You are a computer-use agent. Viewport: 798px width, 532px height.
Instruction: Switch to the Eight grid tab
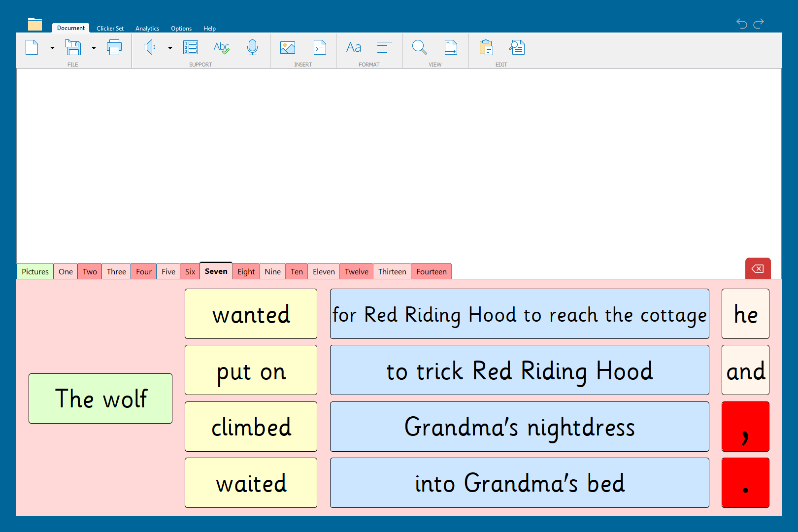tap(246, 272)
